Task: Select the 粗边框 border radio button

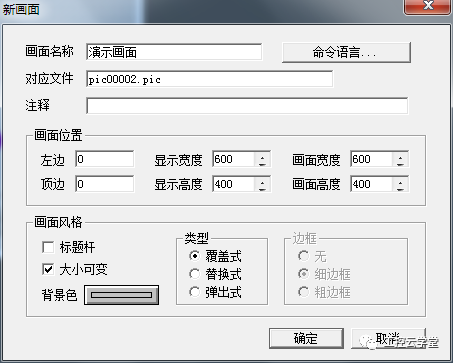Action: (x=303, y=292)
